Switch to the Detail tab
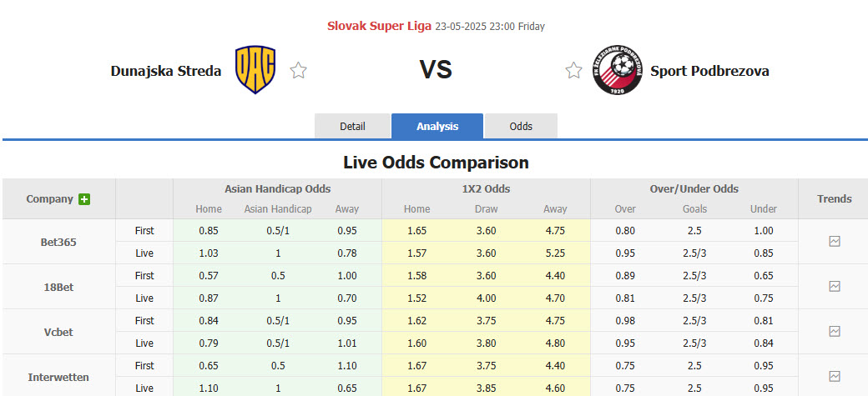This screenshot has height=396, width=868. (352, 127)
